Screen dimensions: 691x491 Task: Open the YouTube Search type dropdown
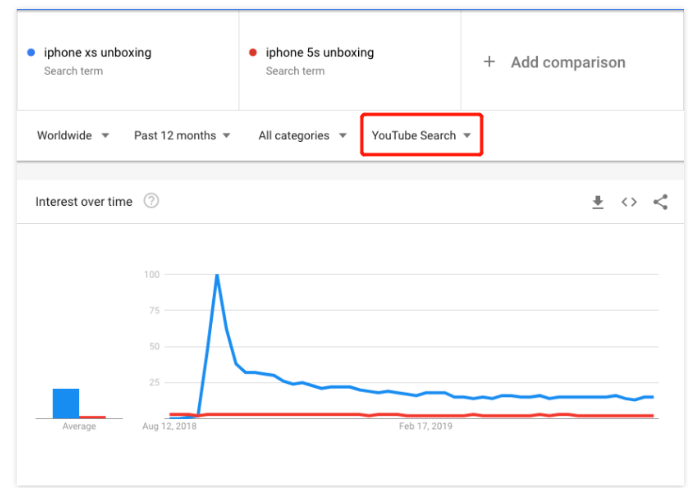pyautogui.click(x=421, y=136)
